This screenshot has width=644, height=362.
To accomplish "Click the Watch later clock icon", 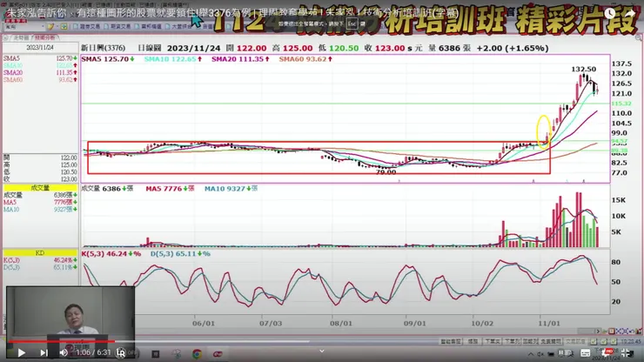I will [x=610, y=14].
